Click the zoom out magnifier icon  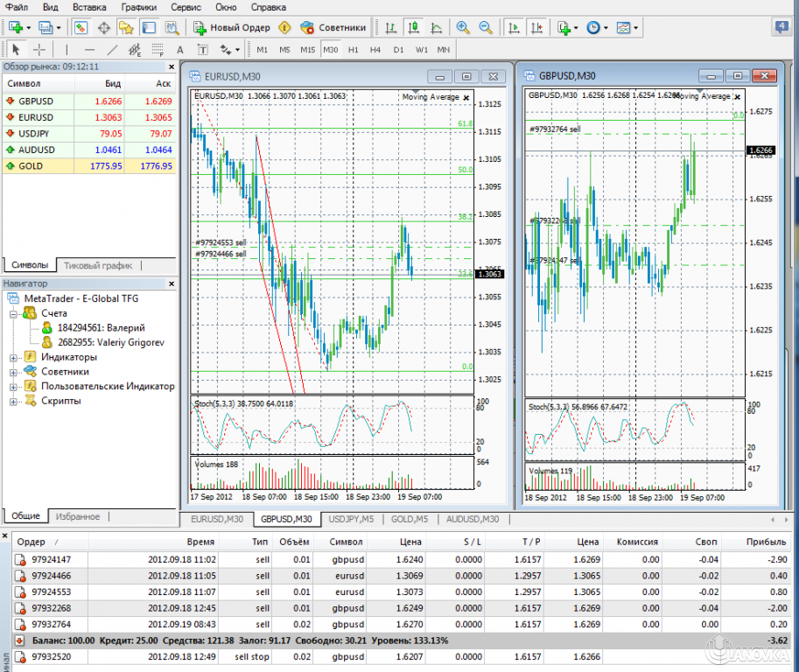485,28
